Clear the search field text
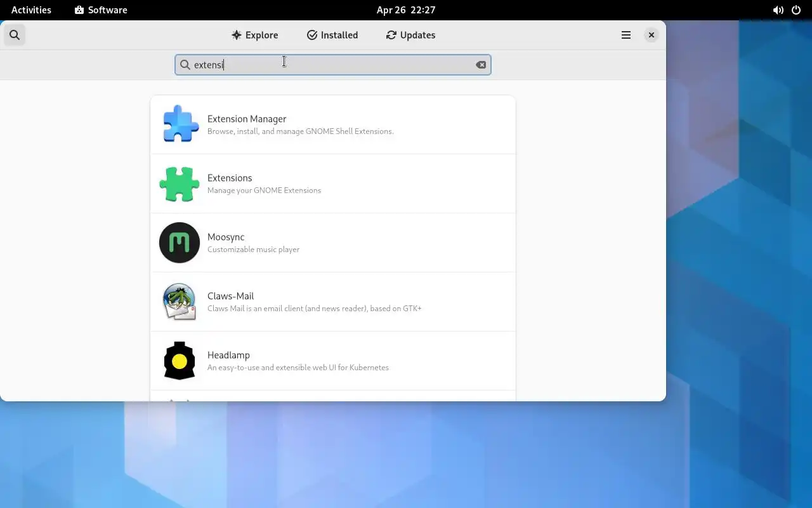Viewport: 812px width, 508px height. click(x=481, y=65)
